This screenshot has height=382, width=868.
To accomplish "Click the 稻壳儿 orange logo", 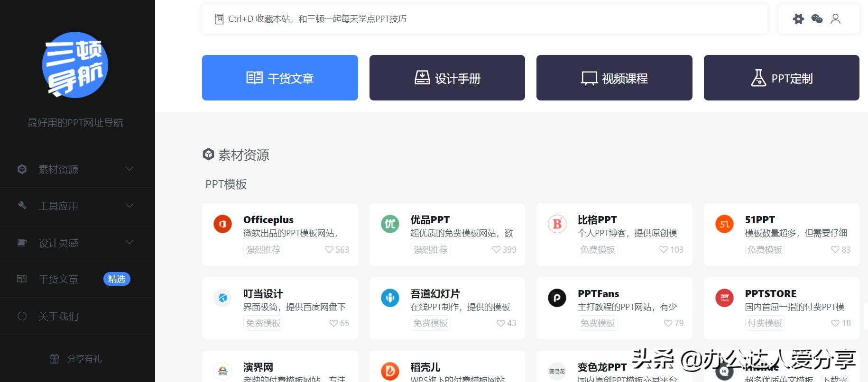I will pos(390,371).
